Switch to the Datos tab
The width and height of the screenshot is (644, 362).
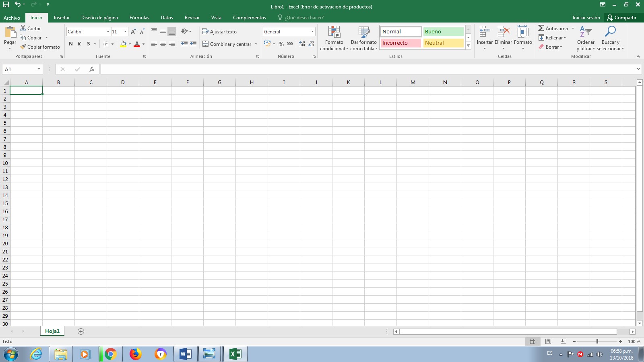pyautogui.click(x=167, y=18)
